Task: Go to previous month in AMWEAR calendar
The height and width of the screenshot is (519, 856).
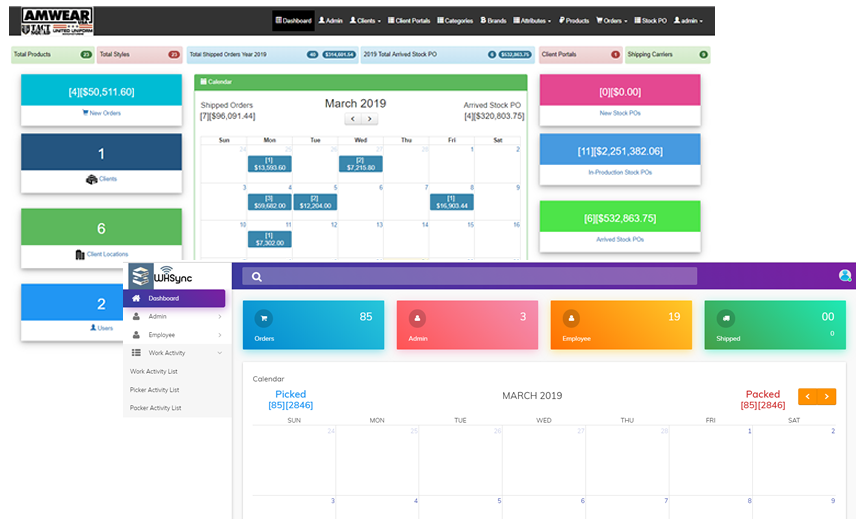Action: click(x=353, y=118)
